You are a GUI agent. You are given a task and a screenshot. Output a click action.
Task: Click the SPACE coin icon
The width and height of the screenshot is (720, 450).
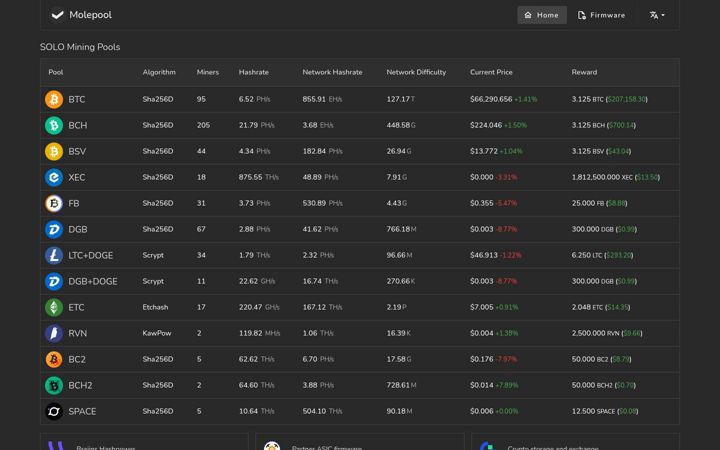pos(54,411)
